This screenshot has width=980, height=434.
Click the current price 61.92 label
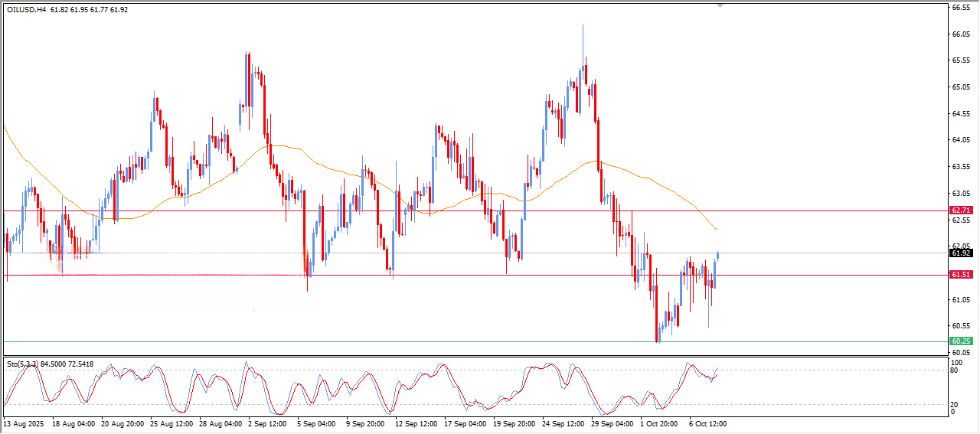[960, 253]
